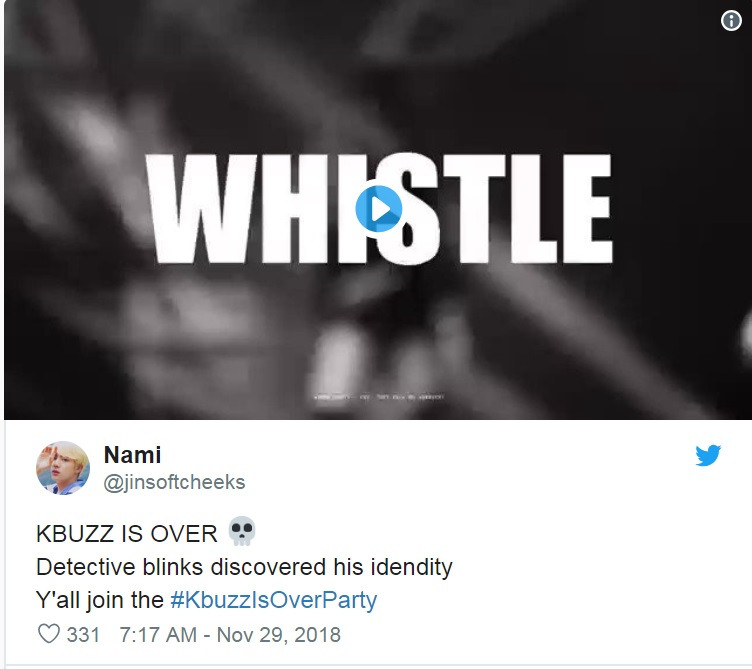Open the #KbuzzIsOverParty hashtag
This screenshot has height=669, width=752.
274,600
